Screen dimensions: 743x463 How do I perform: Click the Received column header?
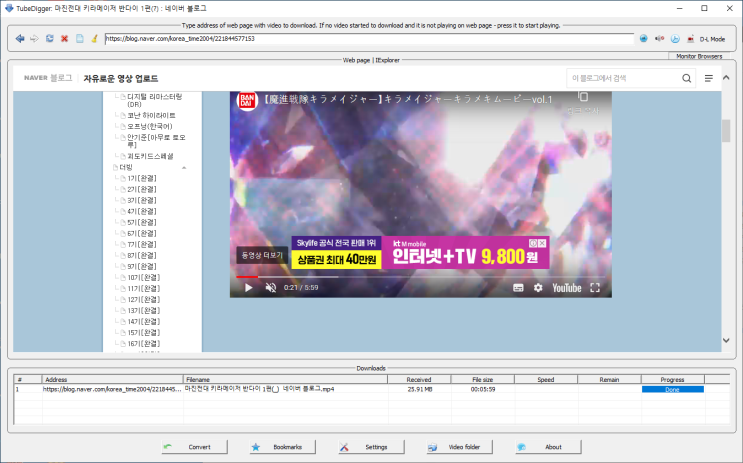click(x=419, y=379)
